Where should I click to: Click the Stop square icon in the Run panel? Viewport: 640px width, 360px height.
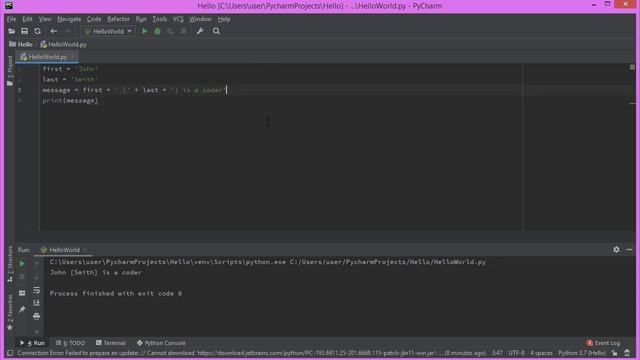coord(22,277)
